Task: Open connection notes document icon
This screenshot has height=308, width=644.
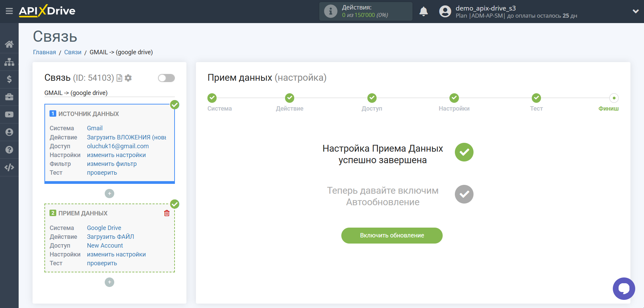Action: coord(119,78)
